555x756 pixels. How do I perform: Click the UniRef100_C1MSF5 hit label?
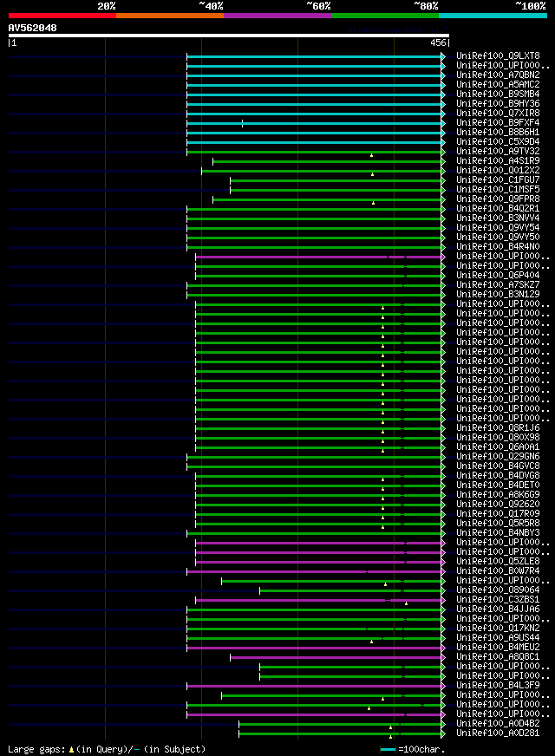click(498, 190)
